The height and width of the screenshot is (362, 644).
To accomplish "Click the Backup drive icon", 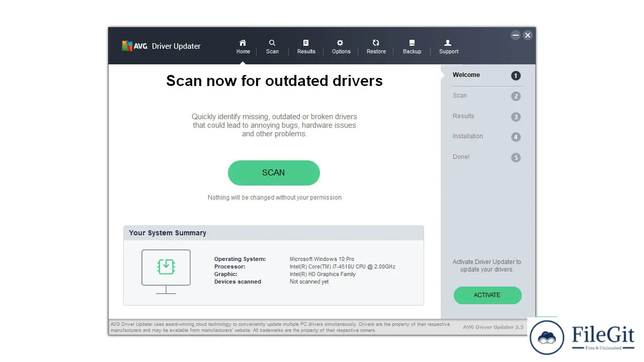I will [x=412, y=43].
